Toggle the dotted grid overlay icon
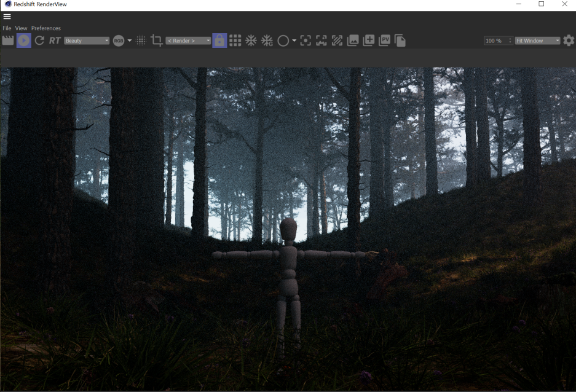Image resolution: width=576 pixels, height=392 pixels. point(141,41)
